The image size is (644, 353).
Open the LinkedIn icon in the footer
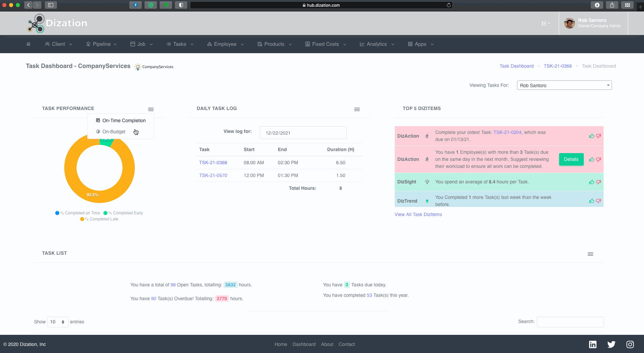pos(592,344)
